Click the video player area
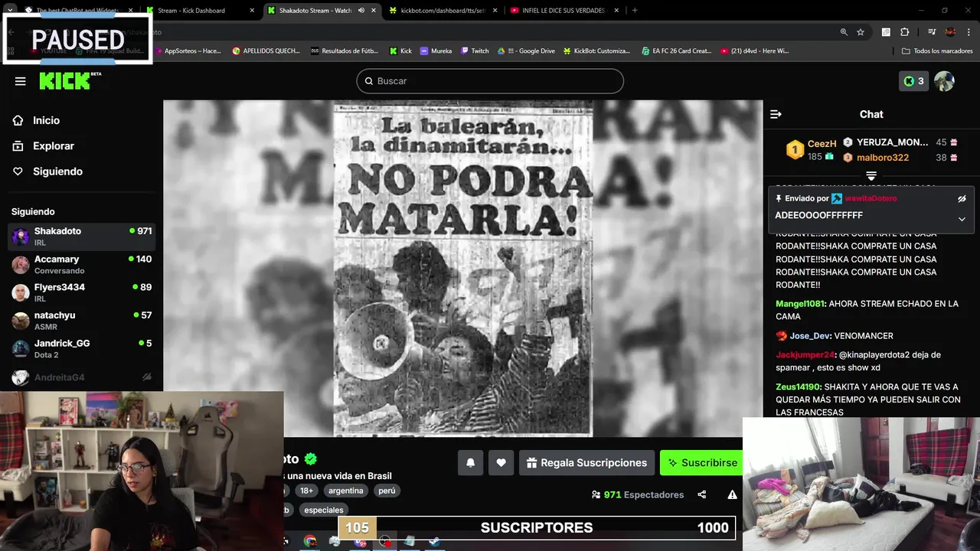The image size is (980, 551). tap(463, 268)
